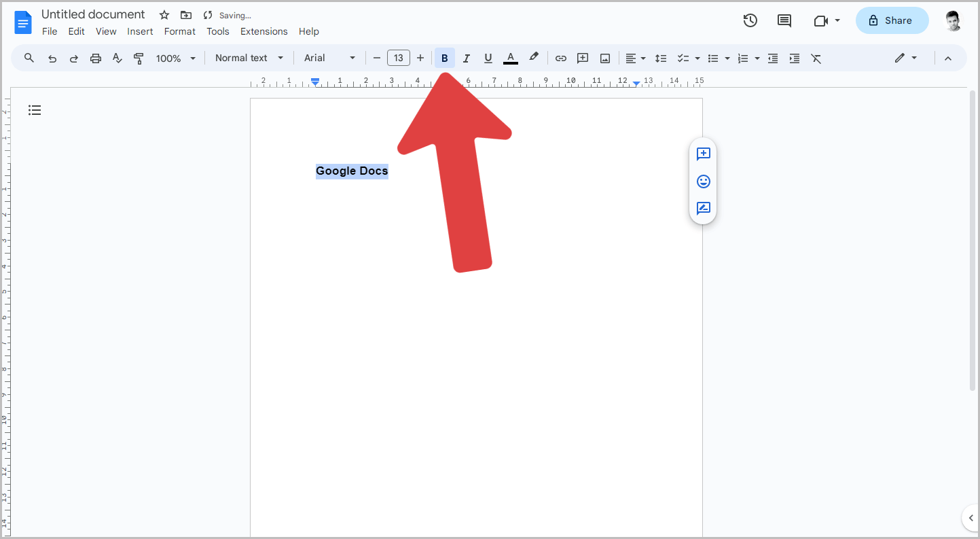Screen dimensions: 980x539
Task: Run spelling and grammar check
Action: coord(117,58)
